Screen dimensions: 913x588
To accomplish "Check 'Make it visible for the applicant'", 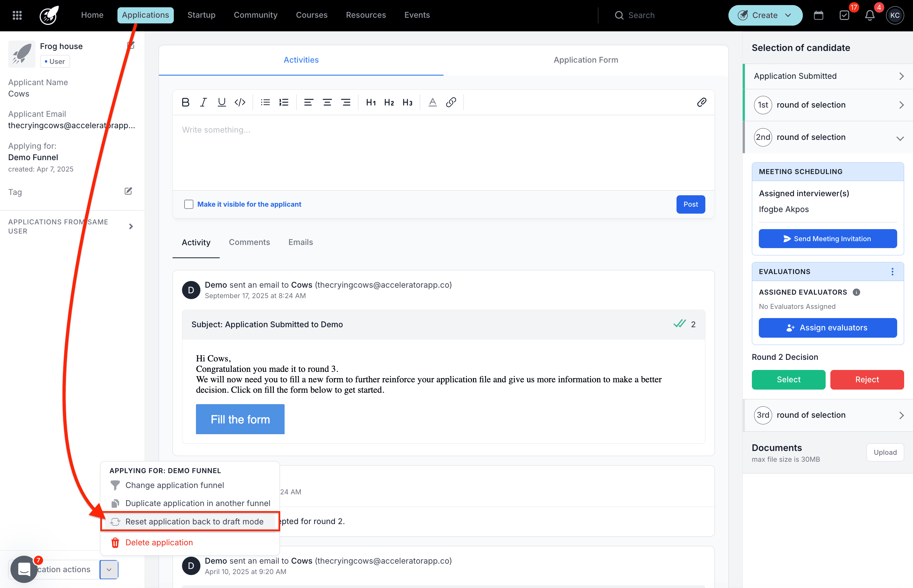I will click(x=189, y=204).
